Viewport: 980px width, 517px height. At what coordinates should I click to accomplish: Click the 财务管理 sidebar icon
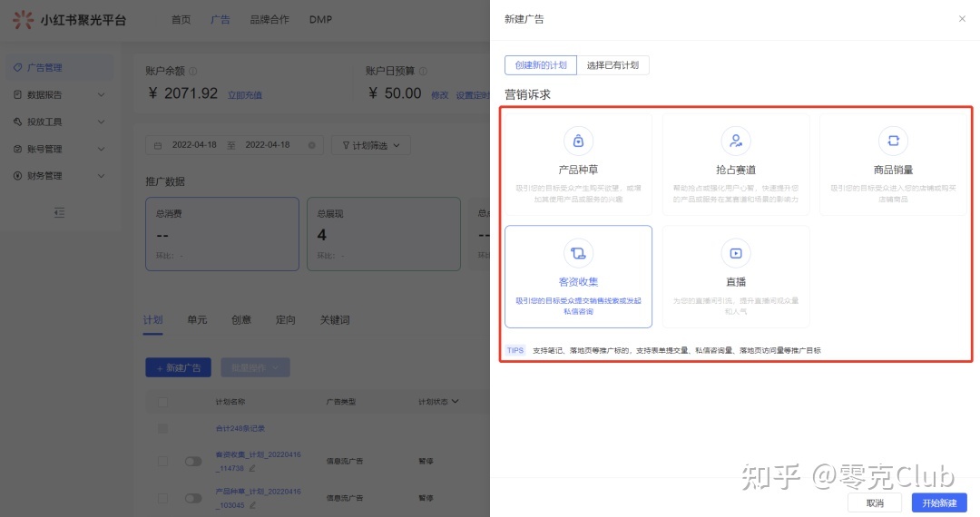click(17, 176)
